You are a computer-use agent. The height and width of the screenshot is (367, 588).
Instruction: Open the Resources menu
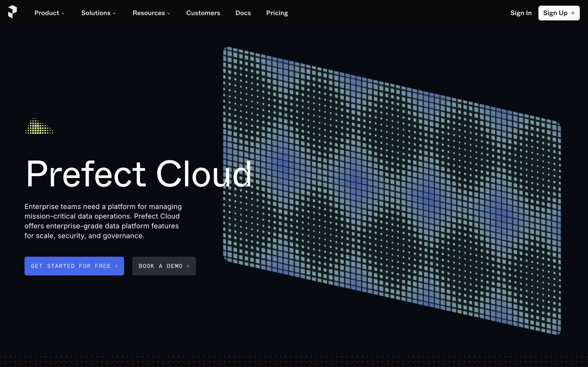tap(151, 13)
